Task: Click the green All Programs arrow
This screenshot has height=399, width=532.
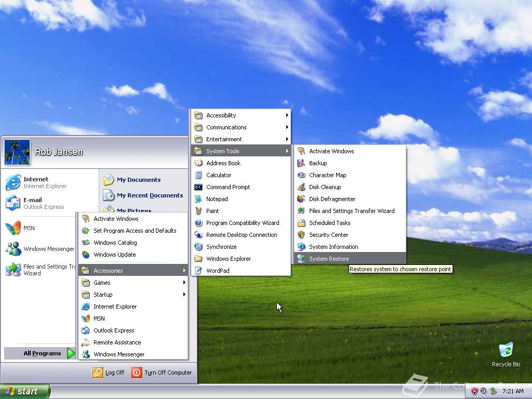Action: pyautogui.click(x=71, y=353)
